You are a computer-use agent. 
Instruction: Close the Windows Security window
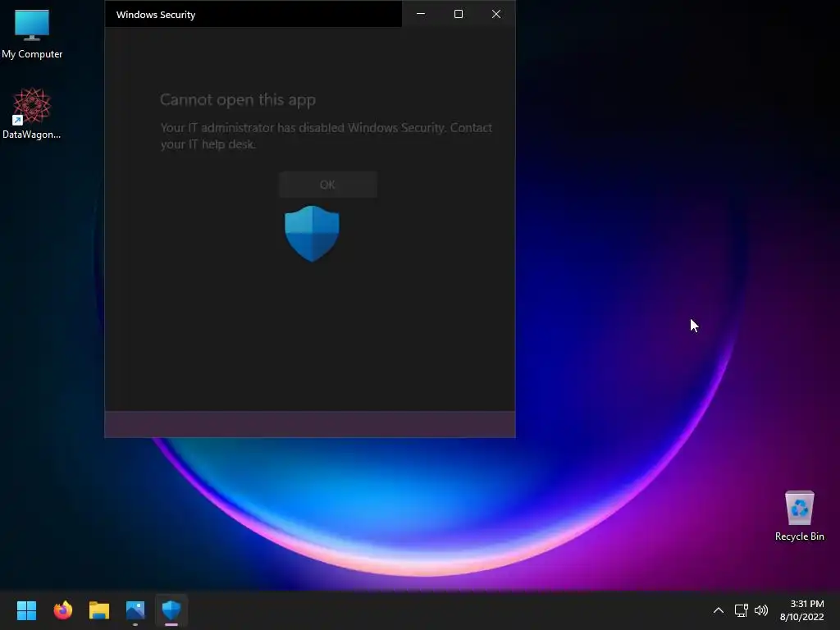point(496,14)
